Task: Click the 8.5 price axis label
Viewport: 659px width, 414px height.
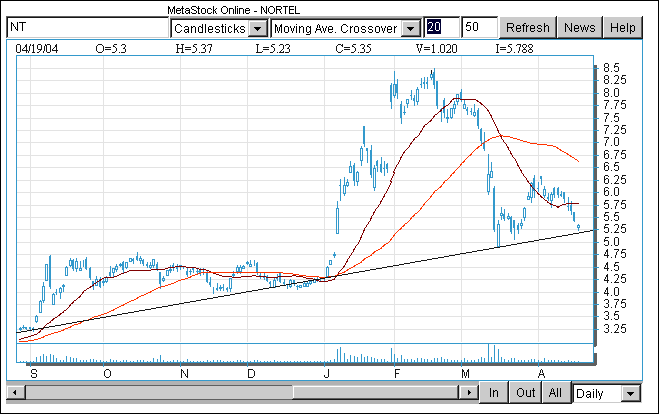Action: tap(611, 68)
